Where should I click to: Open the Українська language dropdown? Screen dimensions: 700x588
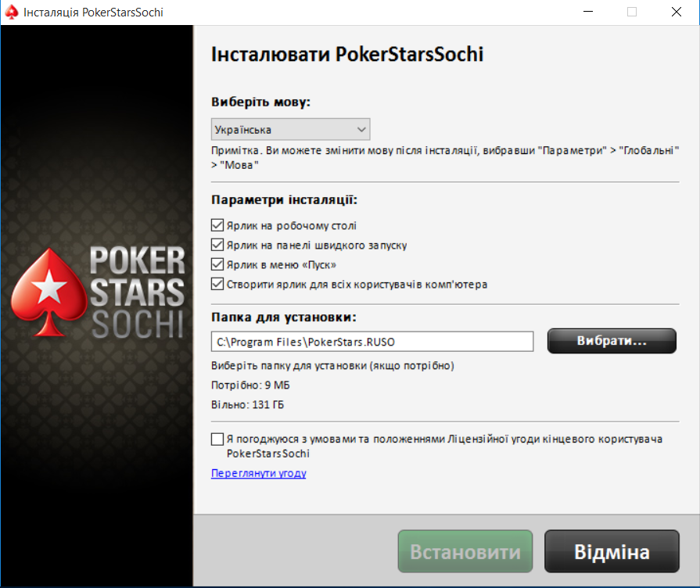(291, 130)
